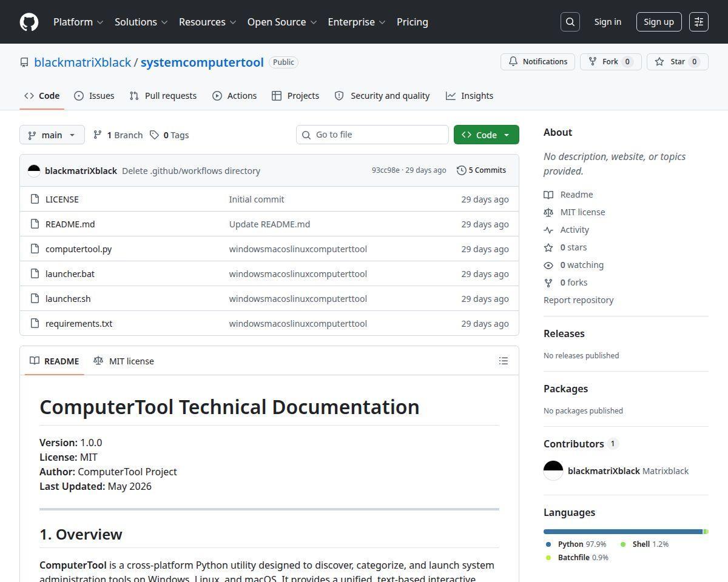This screenshot has height=582, width=728.
Task: Click the pulse icon beside Activity
Action: click(548, 230)
